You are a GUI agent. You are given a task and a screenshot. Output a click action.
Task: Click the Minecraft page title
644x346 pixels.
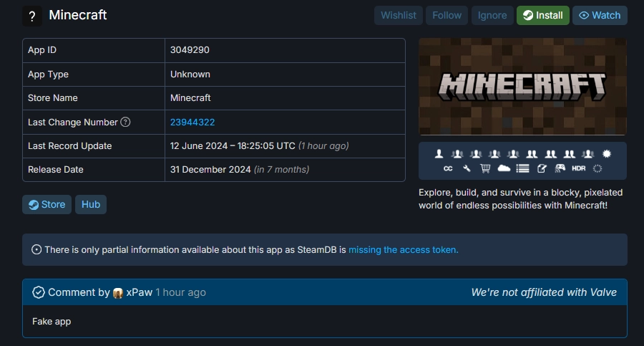click(77, 15)
